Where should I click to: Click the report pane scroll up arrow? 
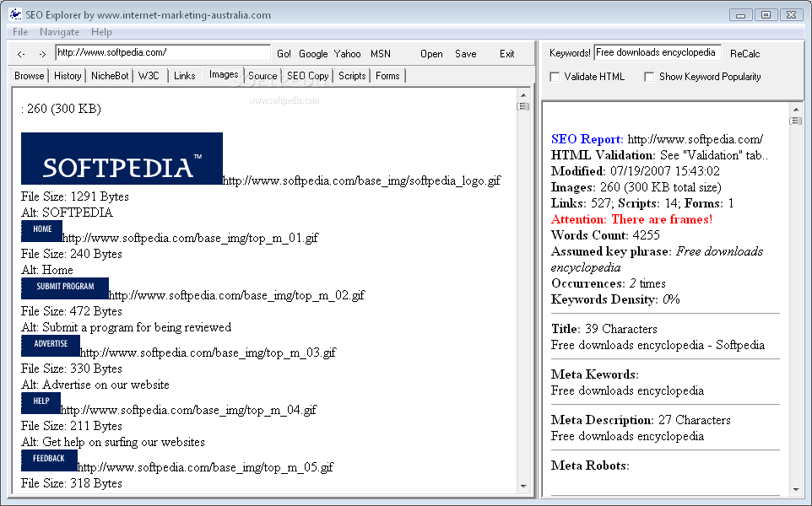pyautogui.click(x=795, y=110)
